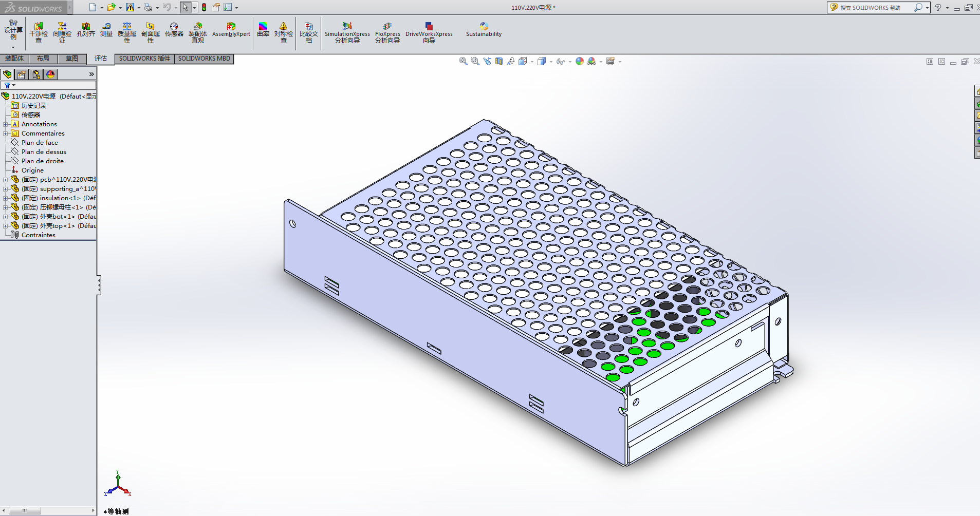Toggle the rebuild traffic light icon
Screen dimensions: 980x516
204,7
